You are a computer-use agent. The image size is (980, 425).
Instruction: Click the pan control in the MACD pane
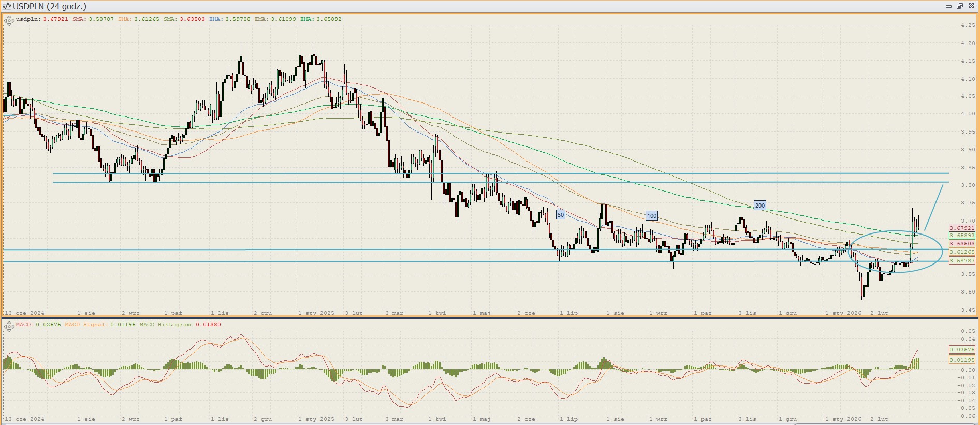[9, 326]
